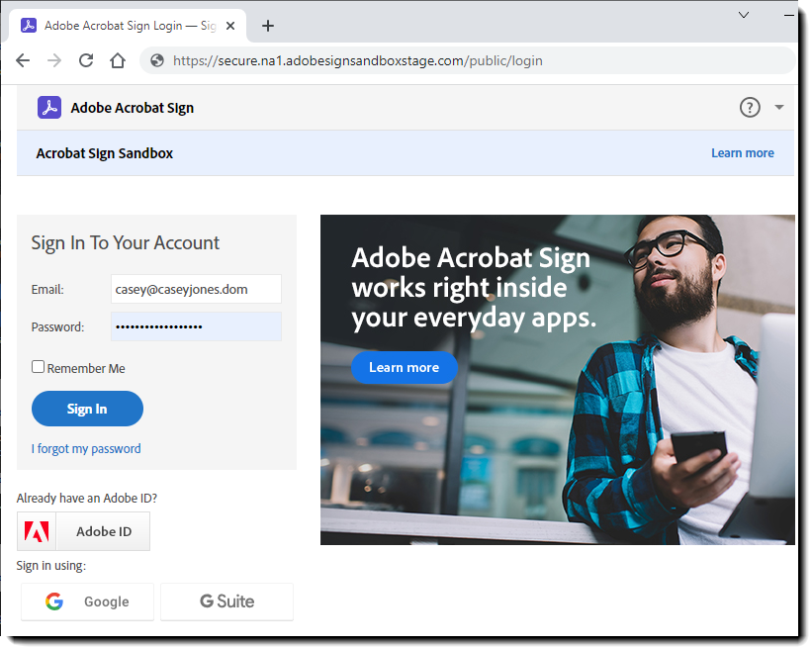This screenshot has height=647, width=812.
Task: Open a new tab with plus icon
Action: [268, 26]
